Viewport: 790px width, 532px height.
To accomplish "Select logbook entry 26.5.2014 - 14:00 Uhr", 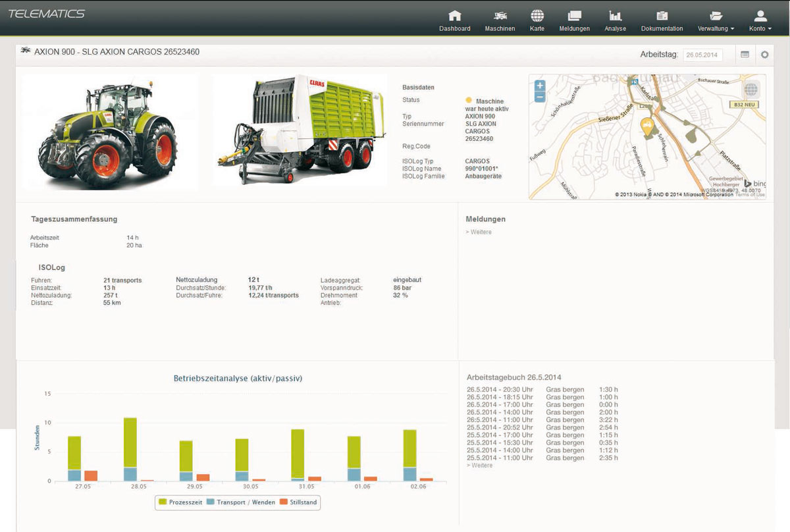I will [x=542, y=412].
